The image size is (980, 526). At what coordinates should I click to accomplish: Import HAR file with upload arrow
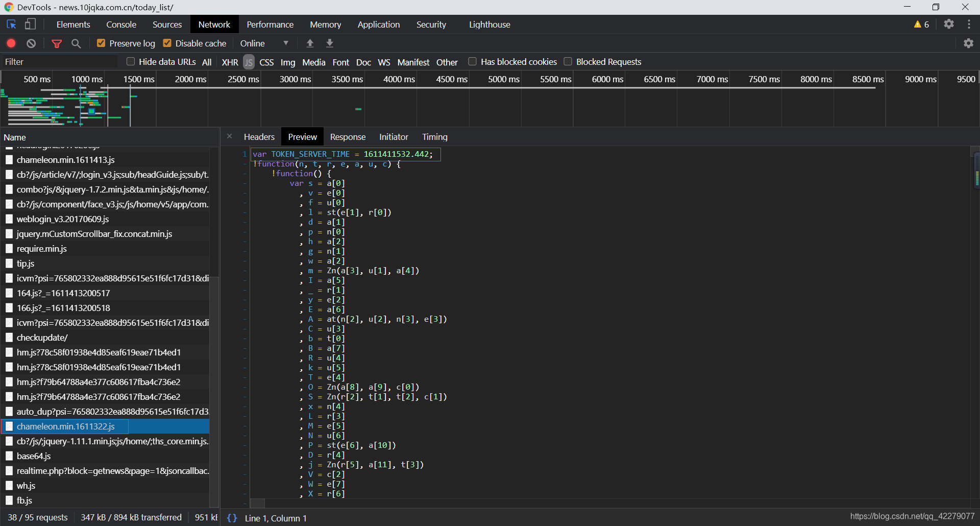click(310, 43)
